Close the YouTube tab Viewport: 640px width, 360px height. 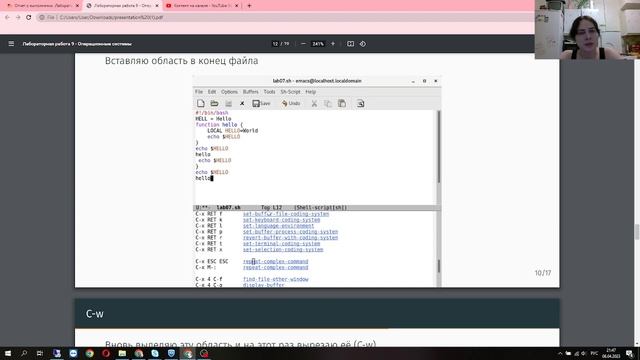(236, 6)
